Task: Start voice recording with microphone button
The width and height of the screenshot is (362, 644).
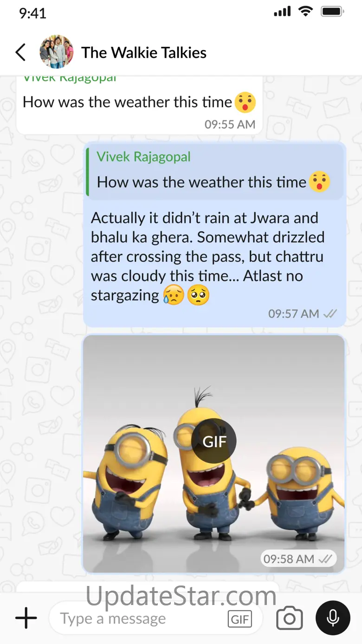Action: (333, 618)
